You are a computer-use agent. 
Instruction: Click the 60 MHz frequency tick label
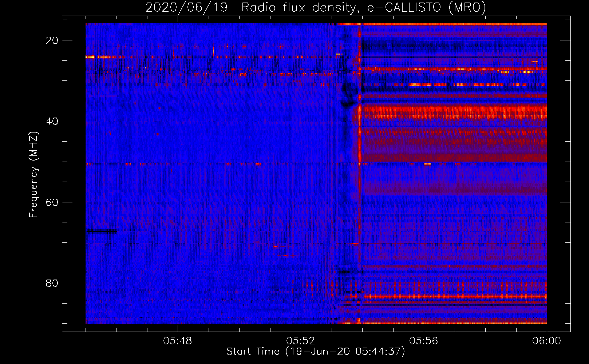[x=52, y=202]
